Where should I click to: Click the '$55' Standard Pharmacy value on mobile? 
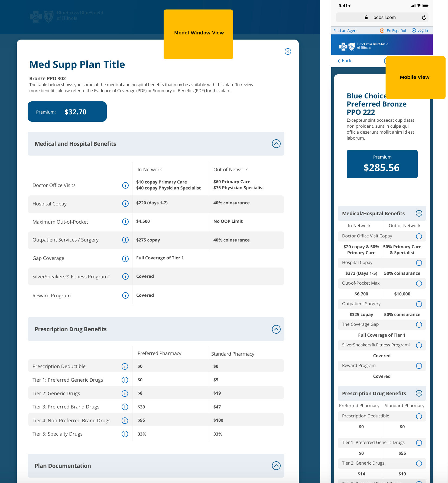402,453
